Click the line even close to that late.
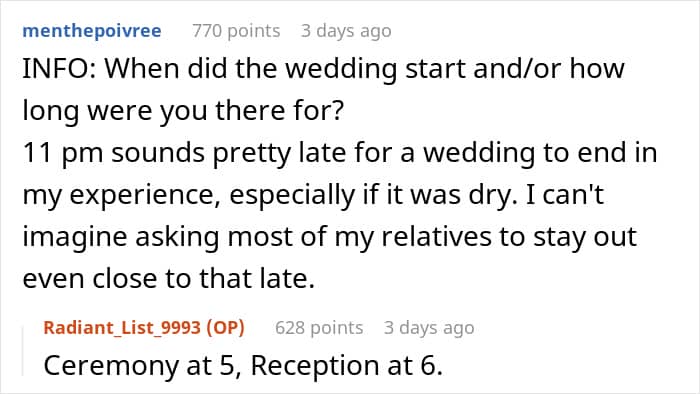 (x=169, y=279)
